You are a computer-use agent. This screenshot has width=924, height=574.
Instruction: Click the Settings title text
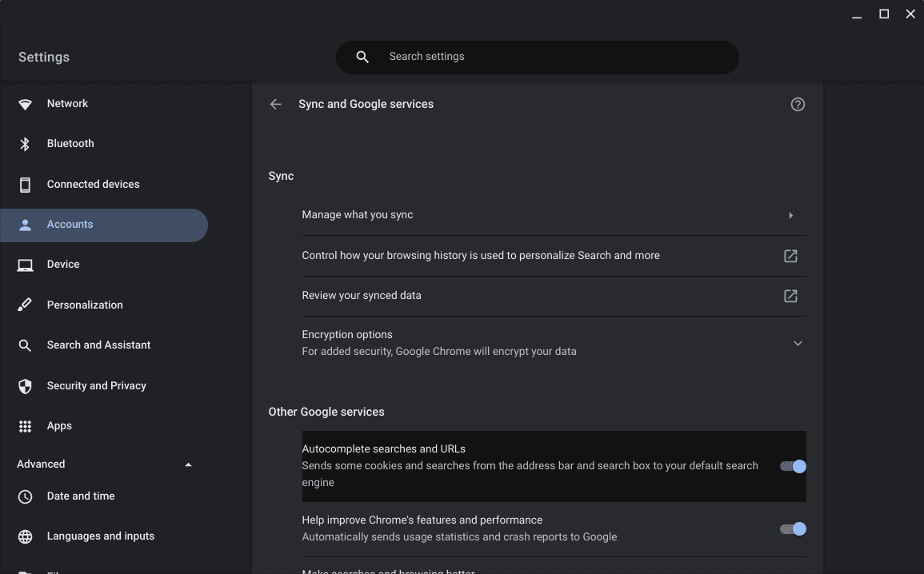[x=44, y=57]
